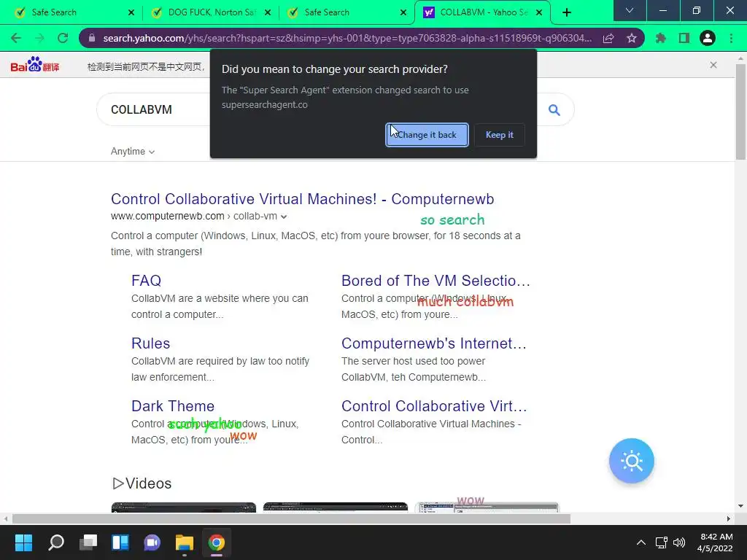This screenshot has height=560, width=747.
Task: Close the Baidu translate bar
Action: click(713, 65)
